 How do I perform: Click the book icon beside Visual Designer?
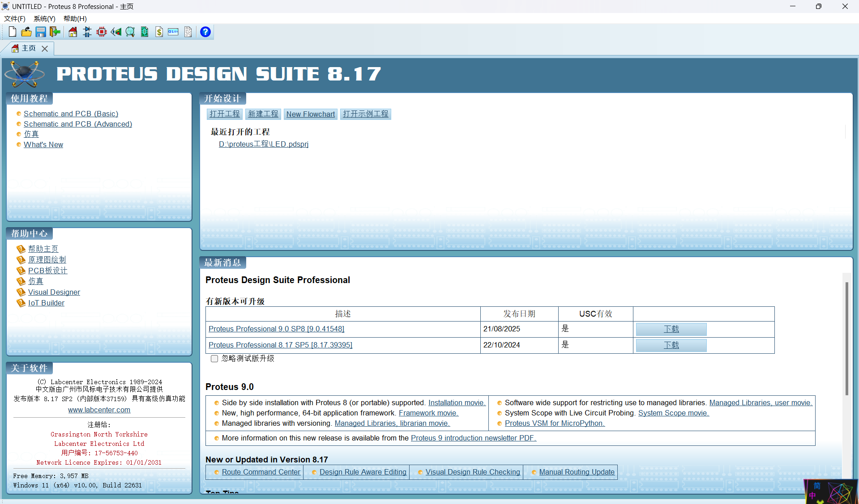click(21, 292)
